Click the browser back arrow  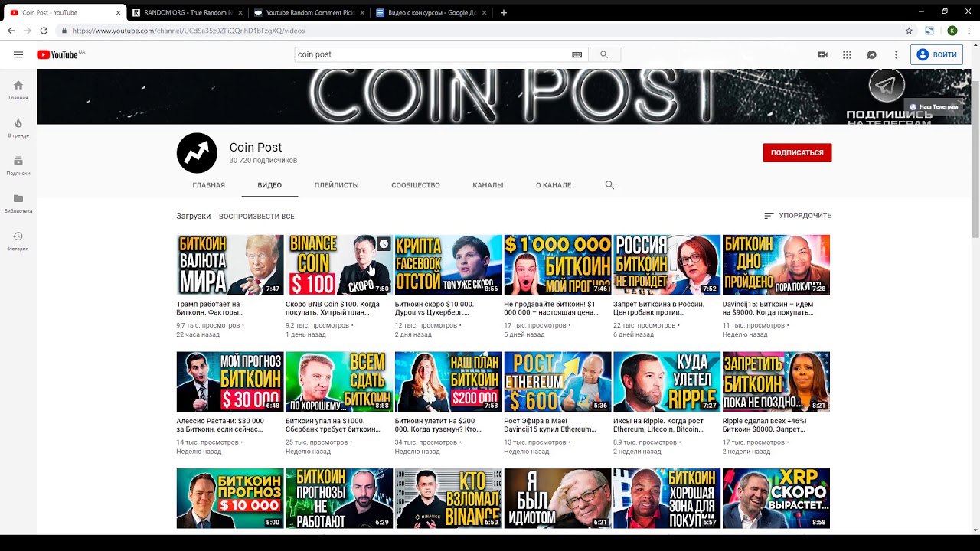pos(11,31)
